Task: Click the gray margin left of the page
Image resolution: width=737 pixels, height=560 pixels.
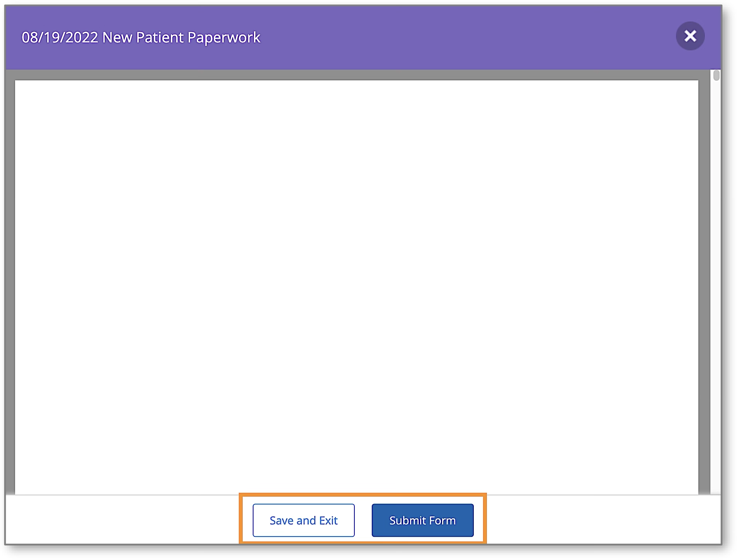Action: coord(10,270)
